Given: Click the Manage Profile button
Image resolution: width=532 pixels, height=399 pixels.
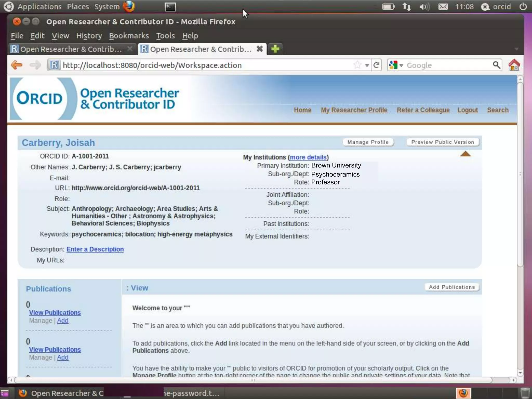Looking at the screenshot, I should [x=368, y=142].
